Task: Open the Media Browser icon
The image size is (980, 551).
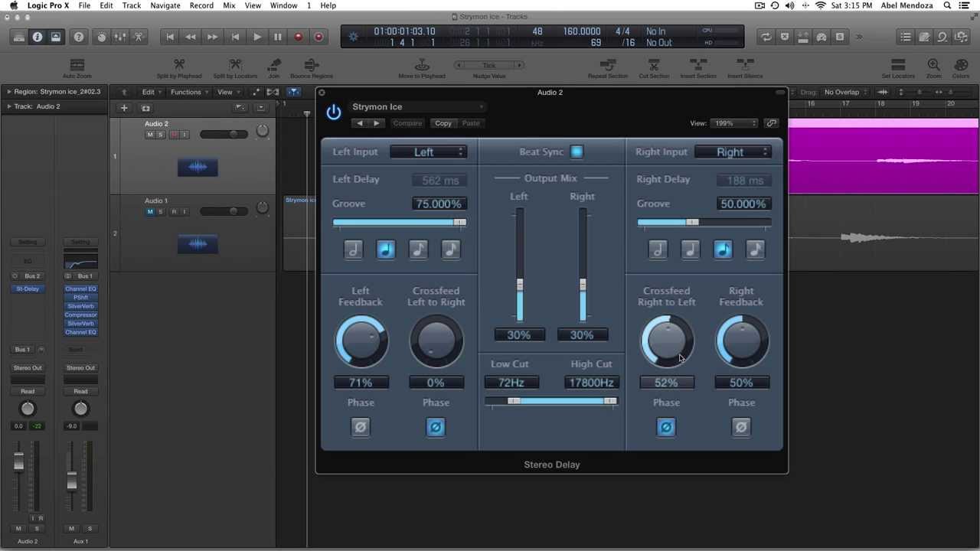Action: (961, 37)
